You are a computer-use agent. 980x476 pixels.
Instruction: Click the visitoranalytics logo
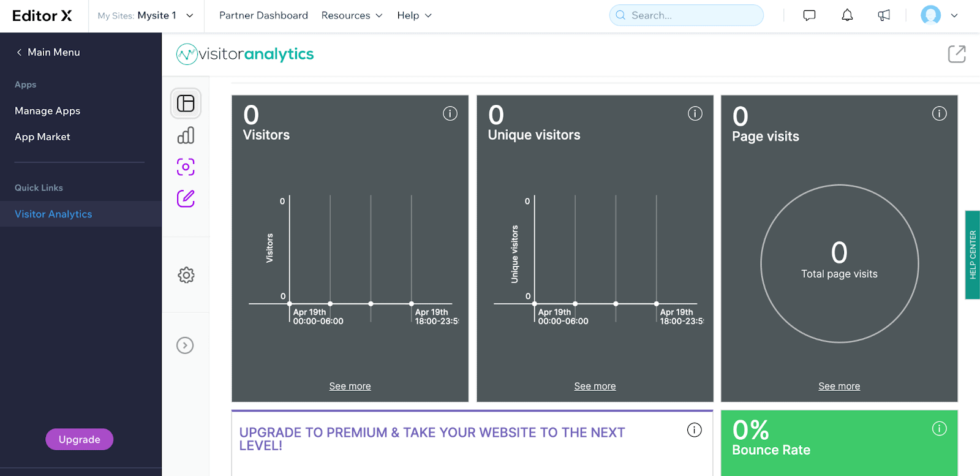[245, 54]
